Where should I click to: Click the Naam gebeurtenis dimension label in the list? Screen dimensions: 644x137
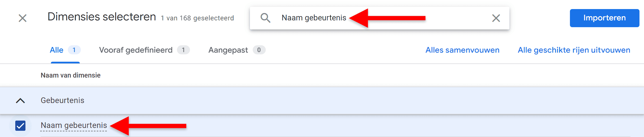click(74, 125)
